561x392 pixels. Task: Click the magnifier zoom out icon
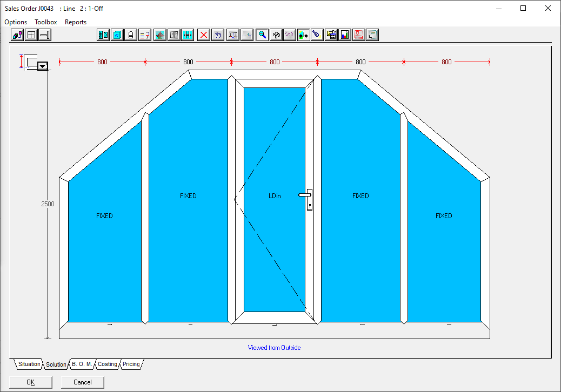[262, 35]
